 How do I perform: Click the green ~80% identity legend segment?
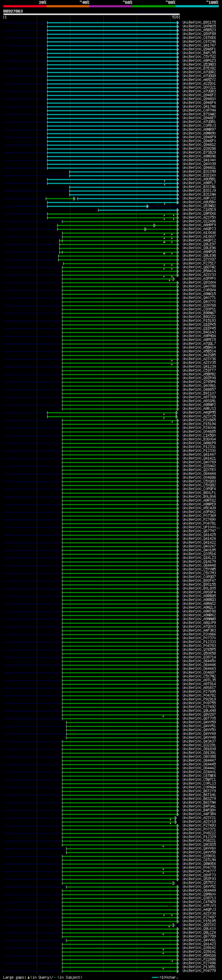coord(154,6)
